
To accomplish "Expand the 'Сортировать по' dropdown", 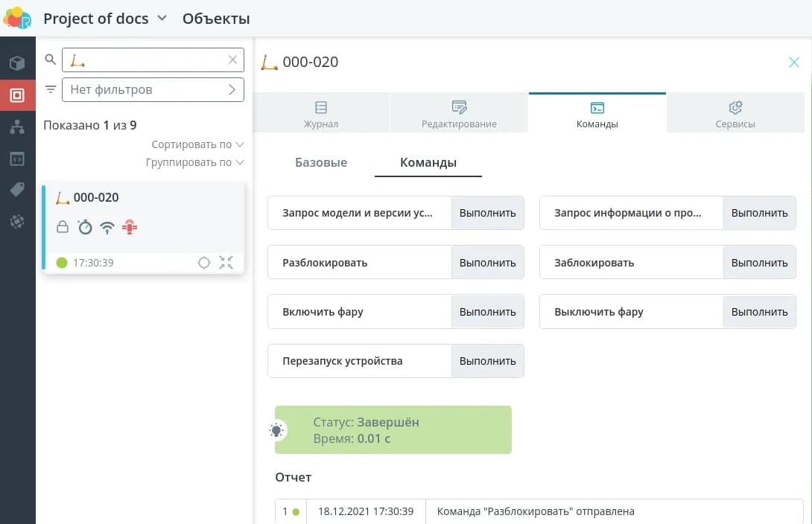I will [197, 144].
